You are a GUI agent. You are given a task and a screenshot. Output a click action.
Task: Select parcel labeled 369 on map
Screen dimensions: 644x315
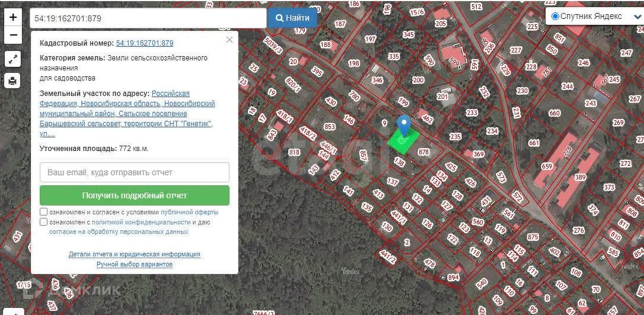479,154
